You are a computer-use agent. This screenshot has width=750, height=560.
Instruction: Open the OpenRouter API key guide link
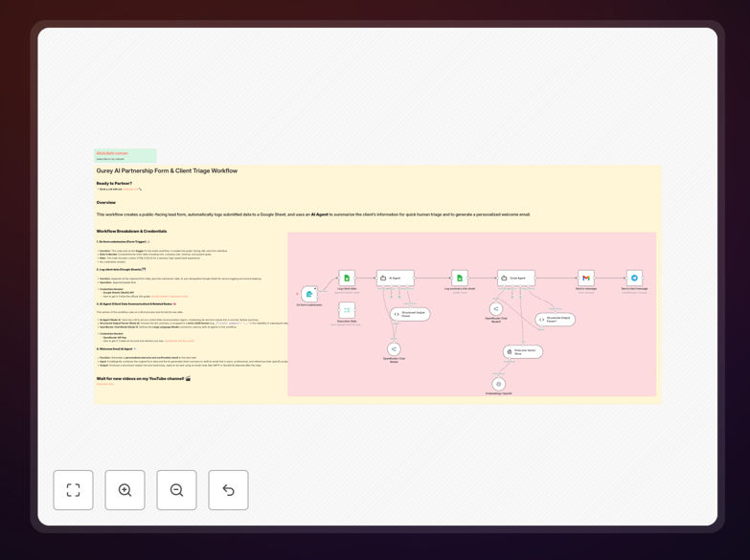[x=179, y=341]
